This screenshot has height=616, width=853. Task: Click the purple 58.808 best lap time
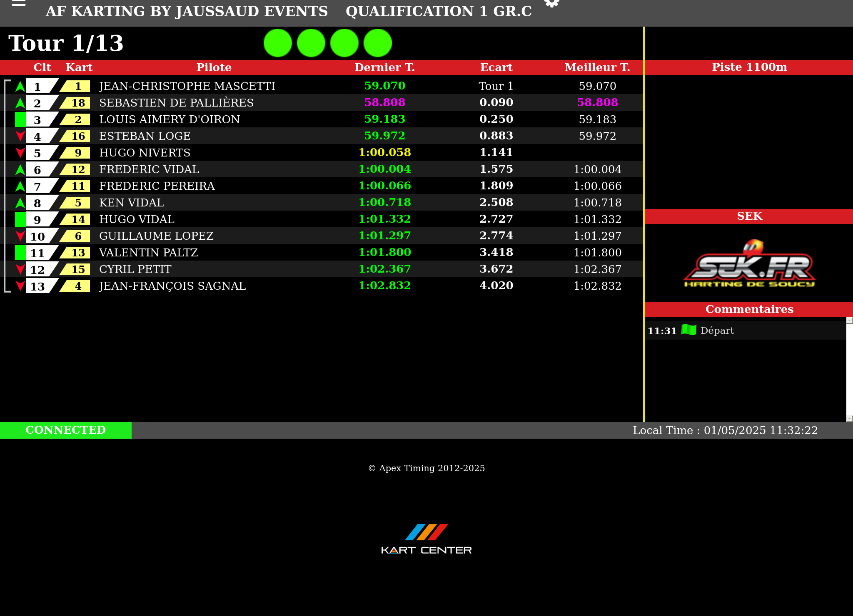coord(597,102)
